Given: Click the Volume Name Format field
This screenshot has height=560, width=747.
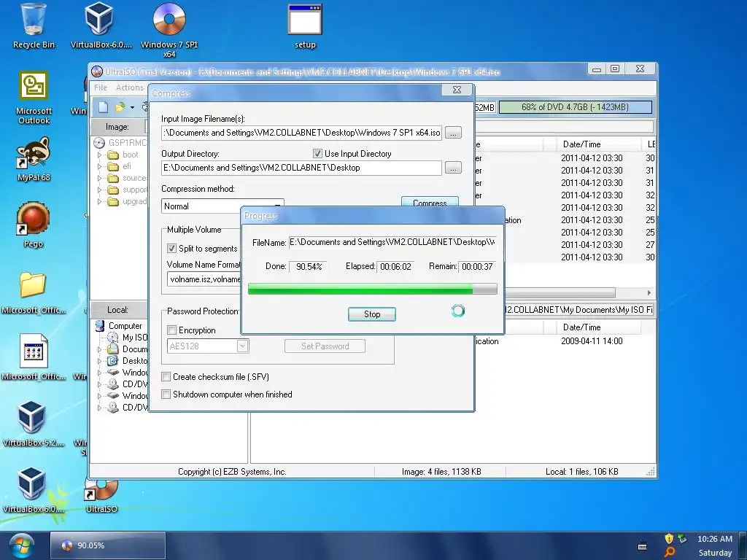Looking at the screenshot, I should point(204,279).
